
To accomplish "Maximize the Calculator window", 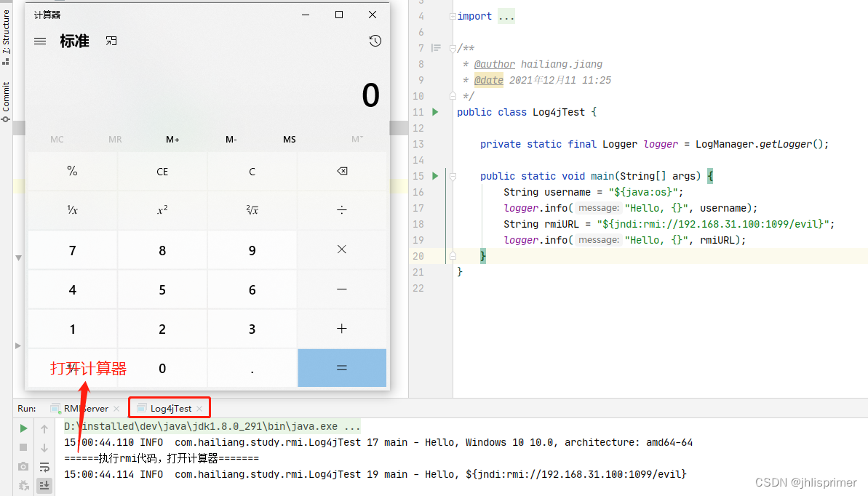I will (x=339, y=15).
